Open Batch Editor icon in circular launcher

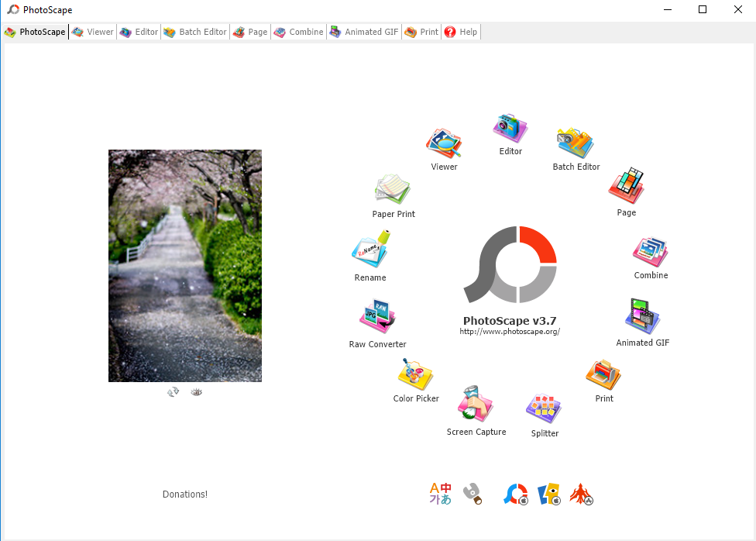576,143
